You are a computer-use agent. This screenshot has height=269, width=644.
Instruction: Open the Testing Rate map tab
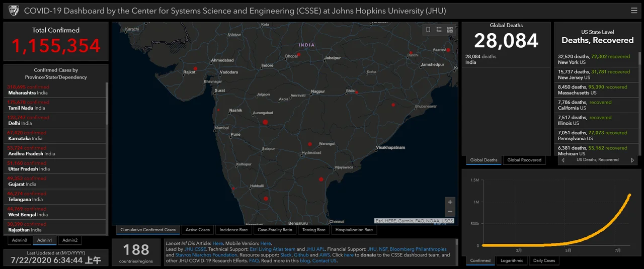point(313,230)
